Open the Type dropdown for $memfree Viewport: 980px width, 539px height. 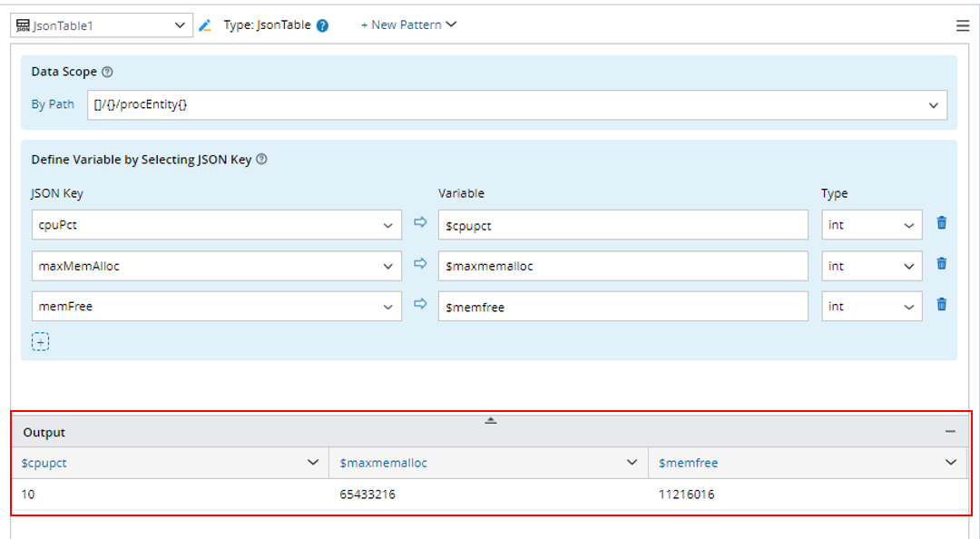coord(908,307)
